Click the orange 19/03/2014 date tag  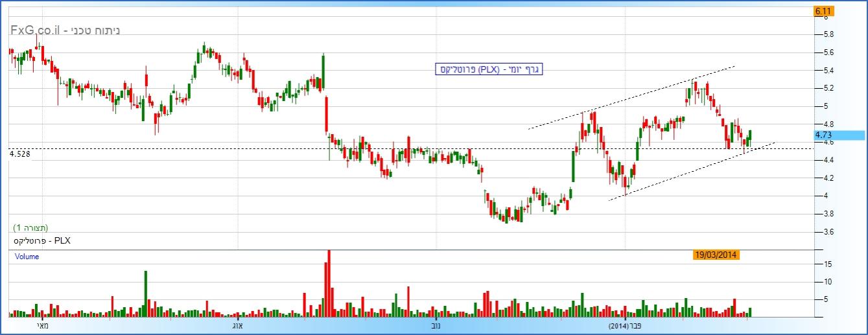(x=716, y=255)
